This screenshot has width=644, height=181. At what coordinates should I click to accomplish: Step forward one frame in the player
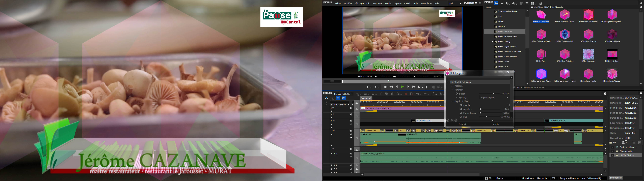point(408,87)
